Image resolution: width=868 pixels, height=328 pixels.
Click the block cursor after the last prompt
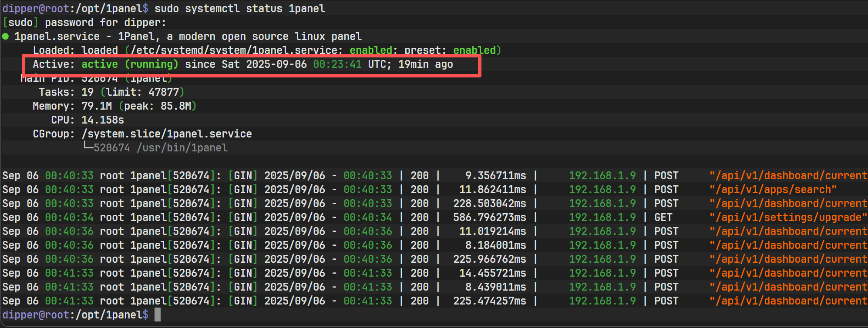[x=158, y=315]
